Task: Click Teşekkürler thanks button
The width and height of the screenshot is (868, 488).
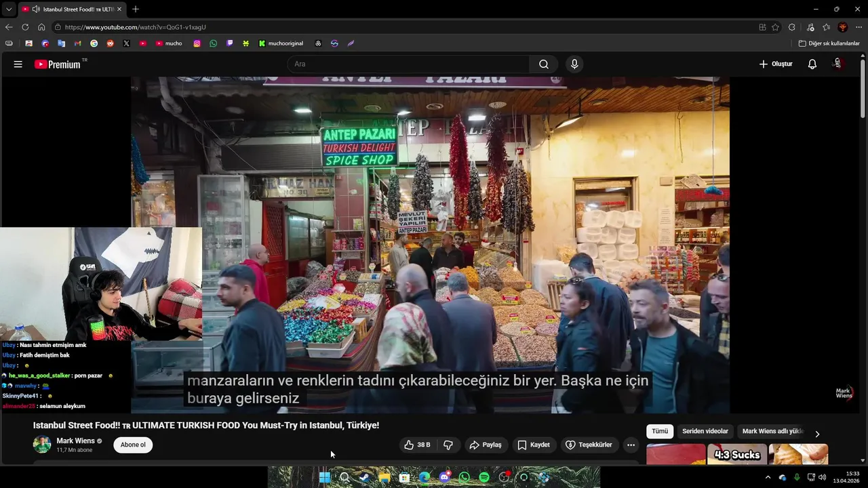Action: point(589,445)
